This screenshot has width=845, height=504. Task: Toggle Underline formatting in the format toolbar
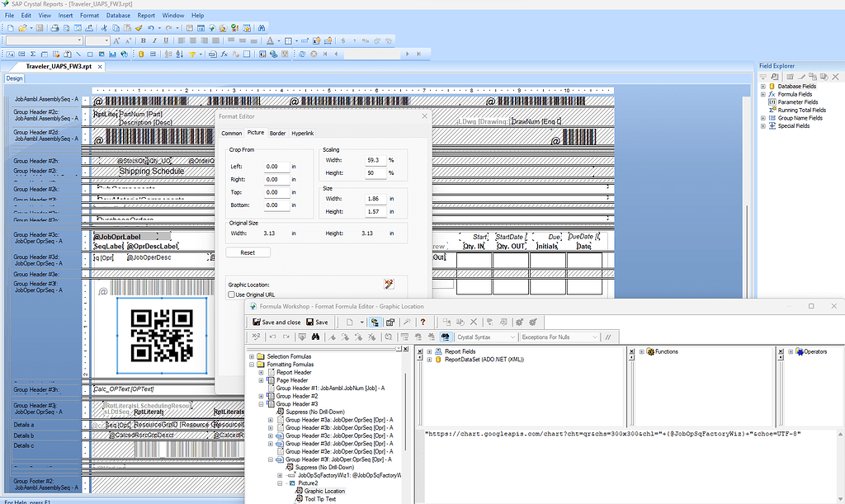(x=165, y=40)
